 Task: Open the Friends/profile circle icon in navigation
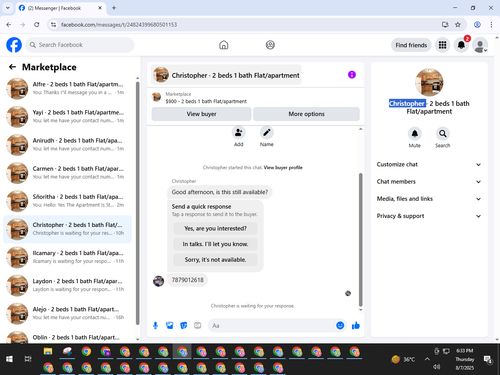pos(270,45)
